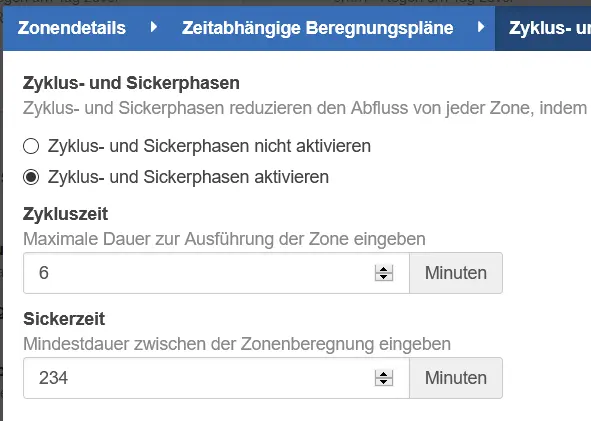Increase Zykluszeit with the up arrow
591x421 pixels.
pos(384,269)
